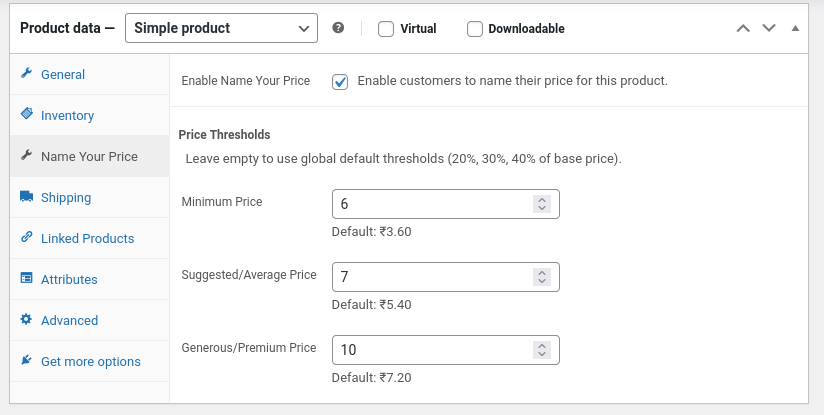Screen dimensions: 824x415
Task: Click the Suggested/Average Price label
Action: (249, 275)
